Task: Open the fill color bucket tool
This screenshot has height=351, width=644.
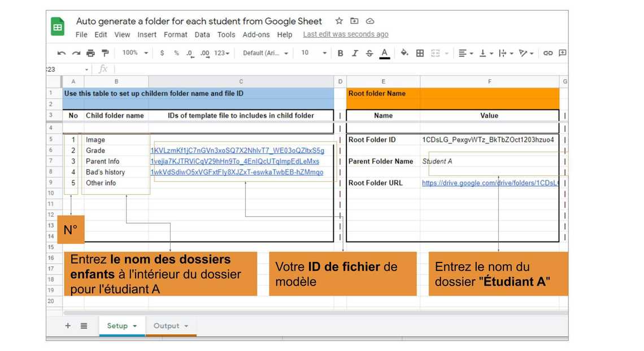Action: pos(404,53)
